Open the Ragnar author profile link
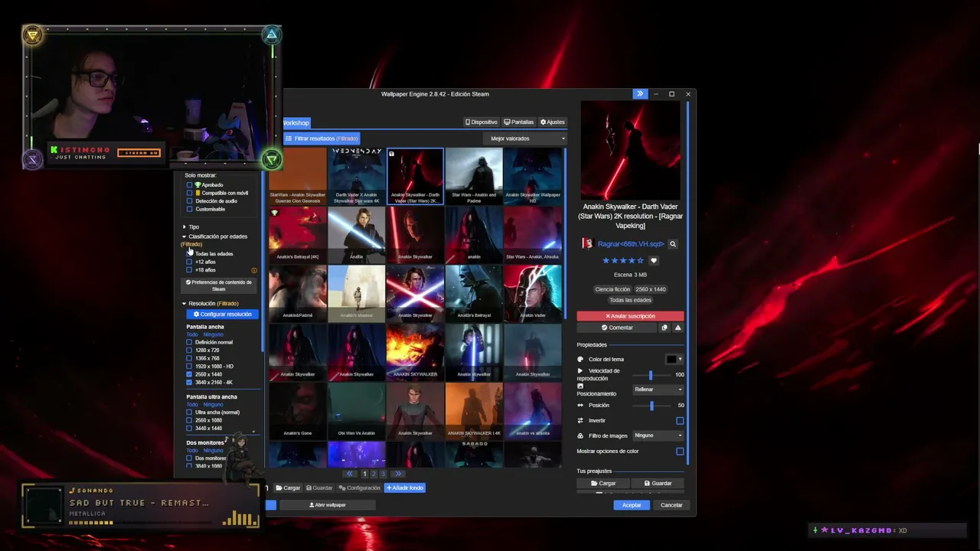 click(630, 244)
